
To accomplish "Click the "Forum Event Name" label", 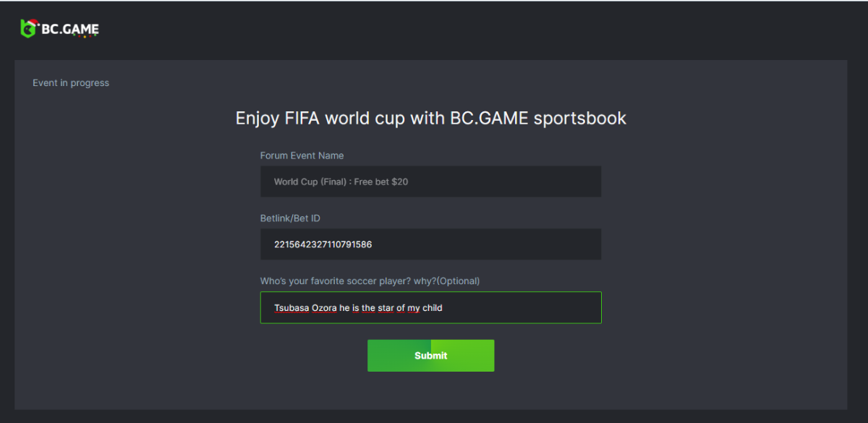I will [302, 155].
